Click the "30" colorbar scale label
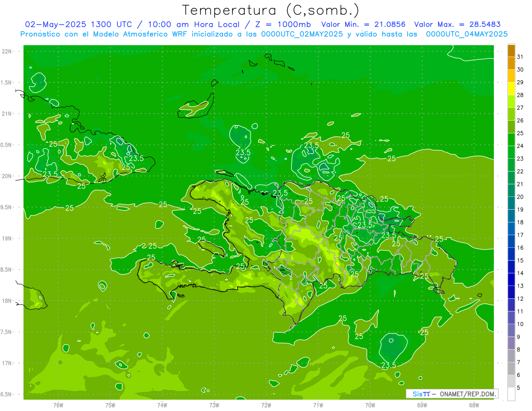Image resolution: width=532 pixels, height=411 pixels. [520, 70]
